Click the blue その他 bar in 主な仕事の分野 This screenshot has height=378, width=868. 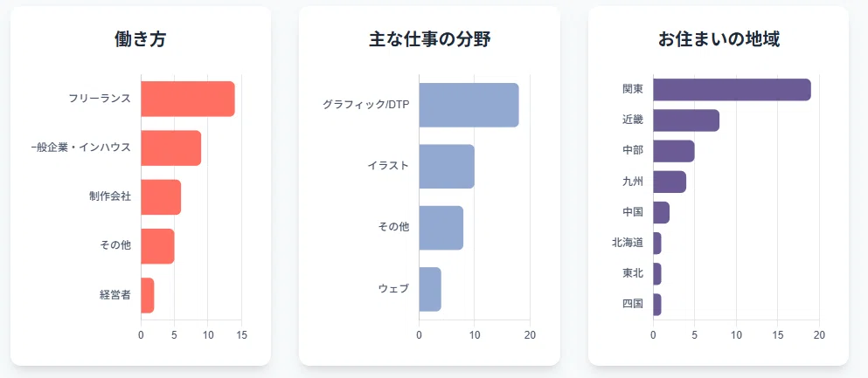tap(441, 228)
